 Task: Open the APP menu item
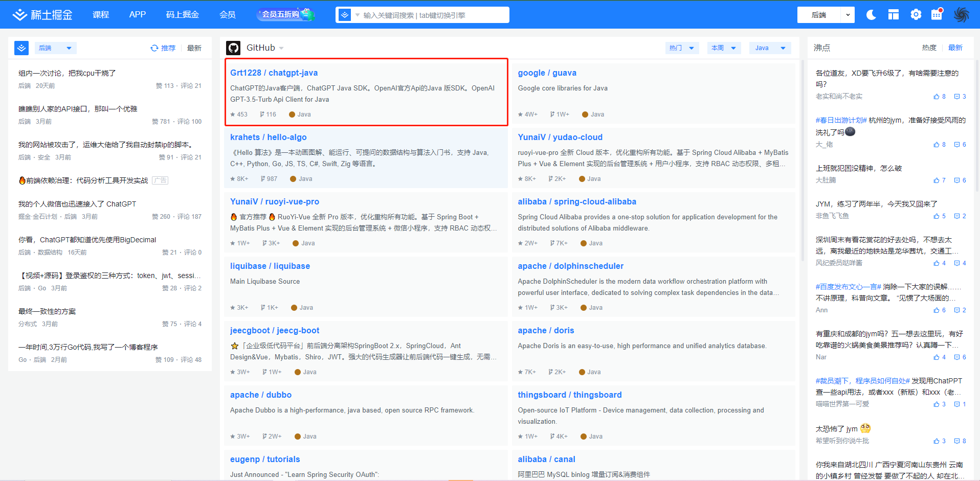coord(138,15)
